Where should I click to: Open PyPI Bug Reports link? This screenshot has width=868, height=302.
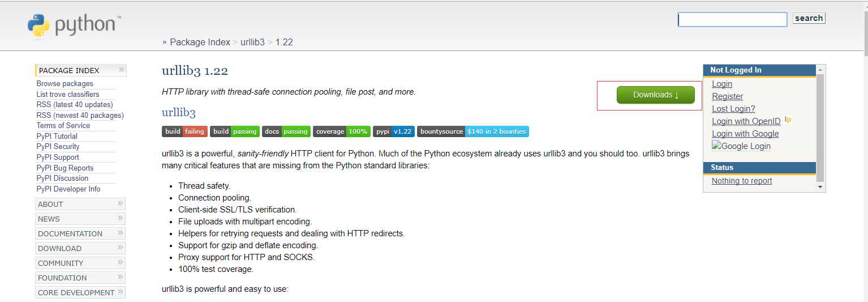point(65,168)
